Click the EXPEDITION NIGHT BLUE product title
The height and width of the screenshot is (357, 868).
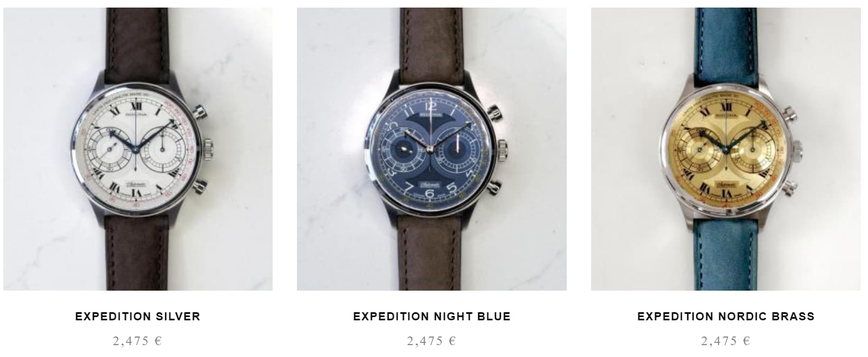pyautogui.click(x=432, y=317)
